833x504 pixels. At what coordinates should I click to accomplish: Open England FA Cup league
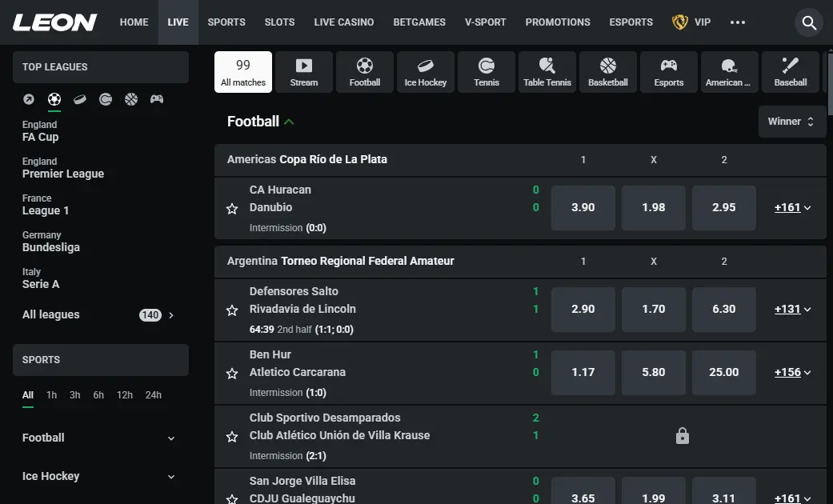pos(40,131)
